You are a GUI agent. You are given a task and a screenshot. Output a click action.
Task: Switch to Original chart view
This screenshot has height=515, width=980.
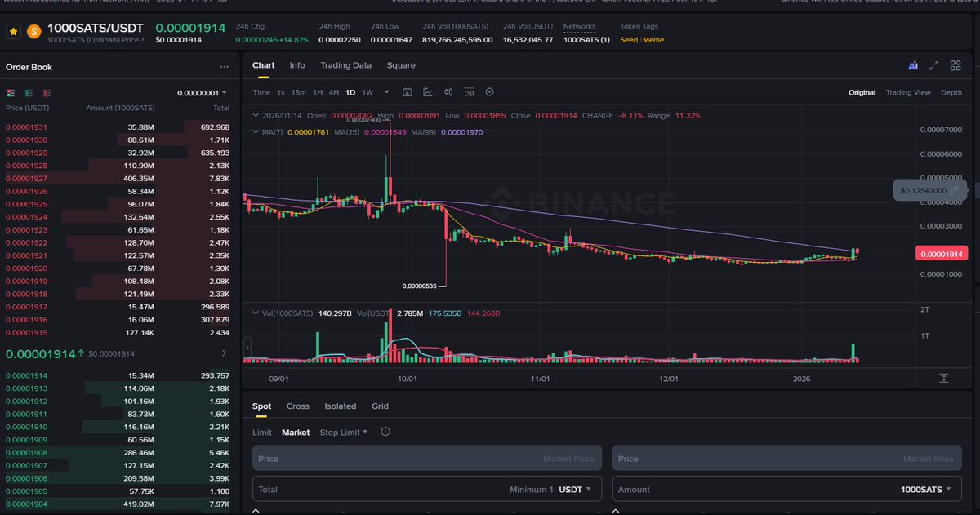point(862,92)
